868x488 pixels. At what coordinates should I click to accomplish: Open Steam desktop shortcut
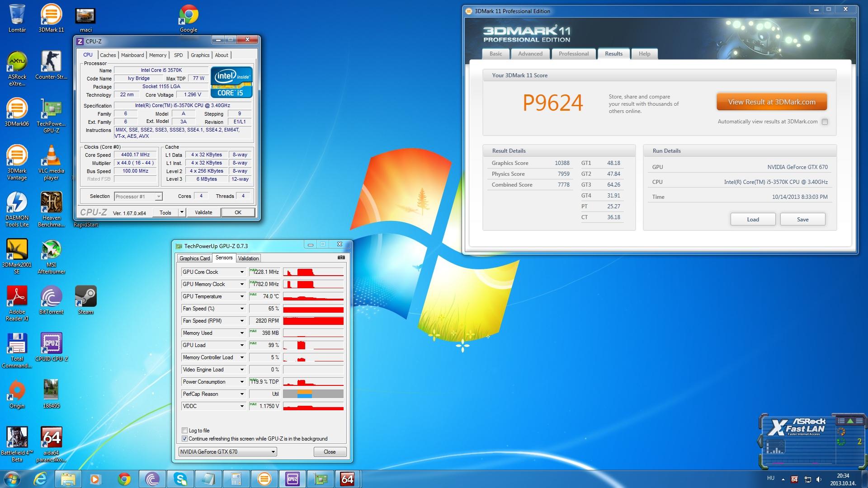coord(85,297)
